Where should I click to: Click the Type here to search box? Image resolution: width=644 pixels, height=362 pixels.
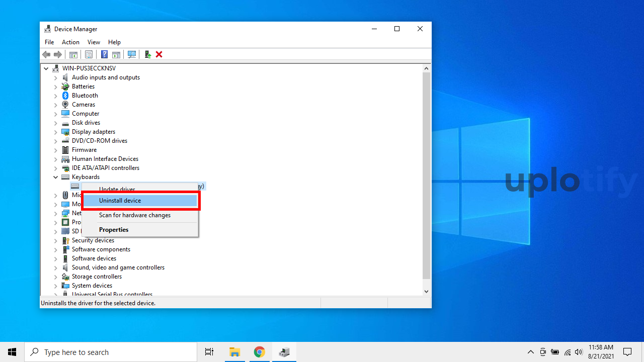(x=111, y=352)
